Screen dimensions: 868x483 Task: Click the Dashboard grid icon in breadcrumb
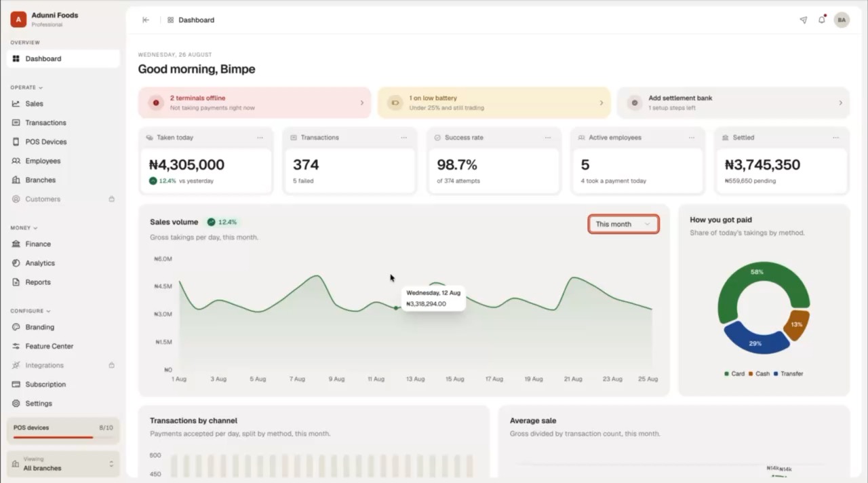point(171,20)
